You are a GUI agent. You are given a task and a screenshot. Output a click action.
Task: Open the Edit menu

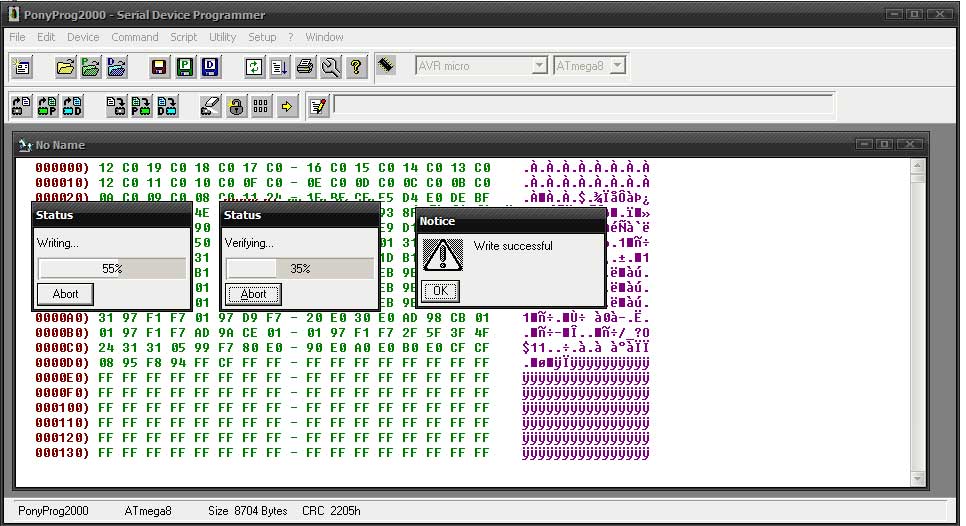46,37
